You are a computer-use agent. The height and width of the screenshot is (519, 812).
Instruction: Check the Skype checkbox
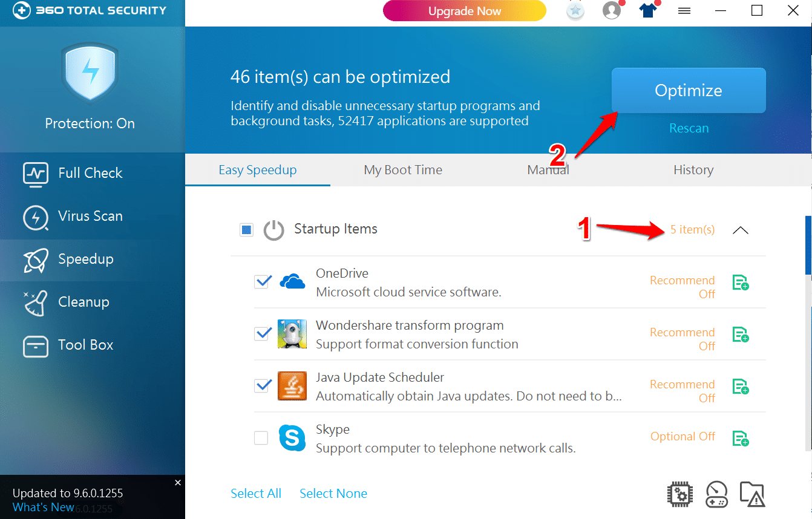tap(261, 438)
